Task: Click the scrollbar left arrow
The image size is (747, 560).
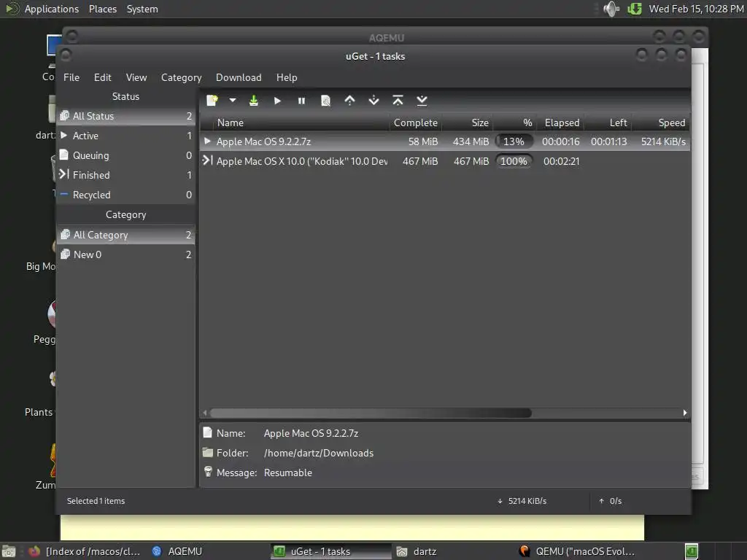Action: coord(205,413)
